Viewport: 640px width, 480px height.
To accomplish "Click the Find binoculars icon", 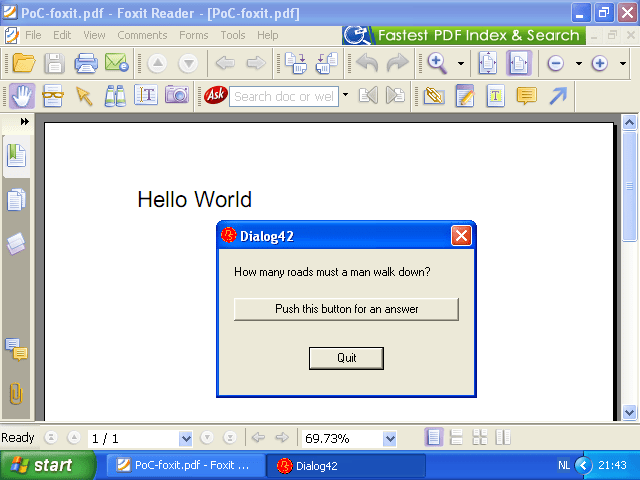I will click(x=115, y=96).
